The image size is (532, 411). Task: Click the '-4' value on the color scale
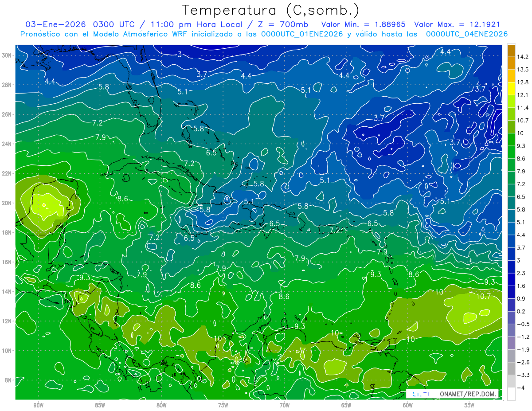[x=521, y=388]
